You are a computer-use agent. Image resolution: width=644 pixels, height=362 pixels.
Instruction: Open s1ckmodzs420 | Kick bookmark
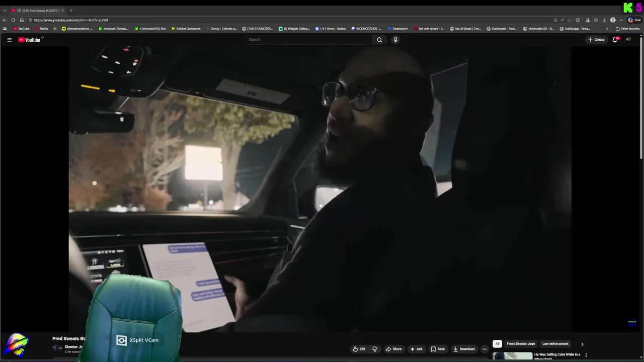(150, 29)
